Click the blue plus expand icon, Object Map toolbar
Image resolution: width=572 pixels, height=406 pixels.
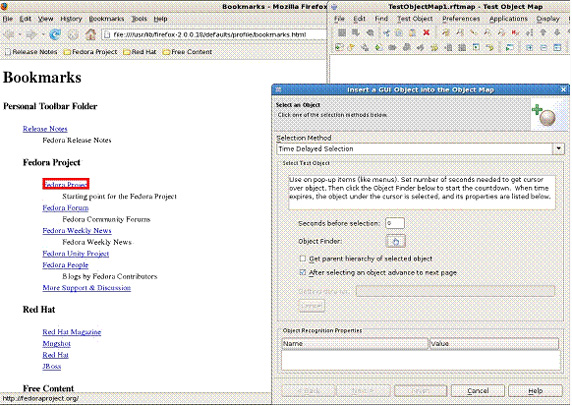pyautogui.click(x=529, y=47)
